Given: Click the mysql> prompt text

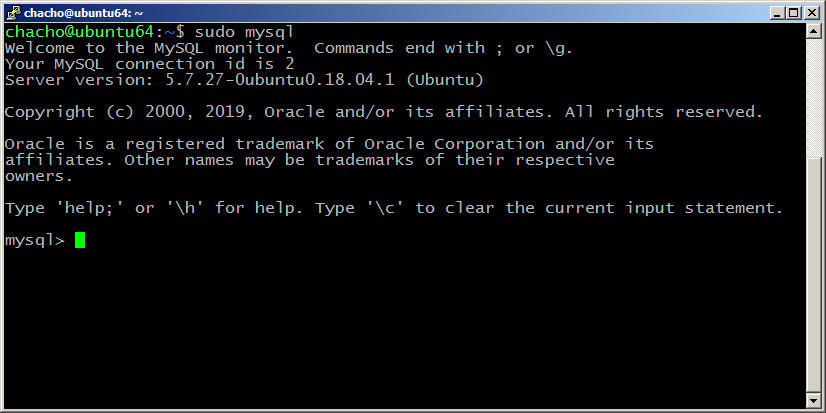Looking at the screenshot, I should point(35,240).
